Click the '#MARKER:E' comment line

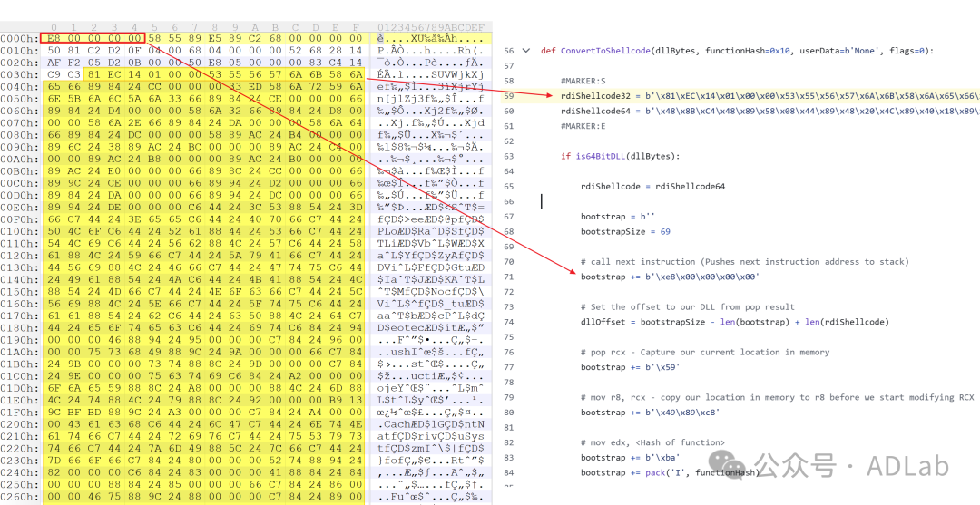(583, 126)
